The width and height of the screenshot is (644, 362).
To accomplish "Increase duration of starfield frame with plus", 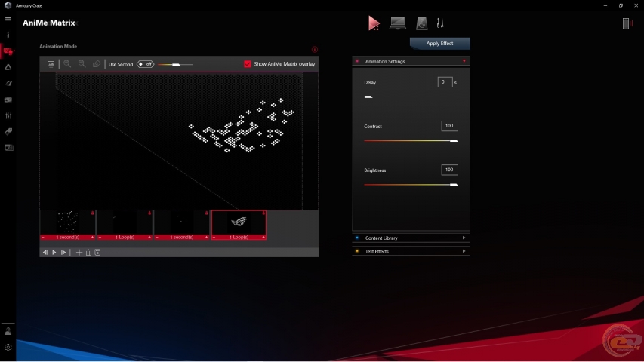I will [92, 238].
